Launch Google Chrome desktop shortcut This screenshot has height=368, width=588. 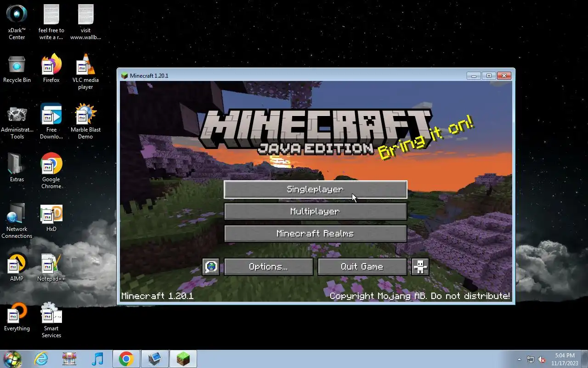tap(51, 171)
